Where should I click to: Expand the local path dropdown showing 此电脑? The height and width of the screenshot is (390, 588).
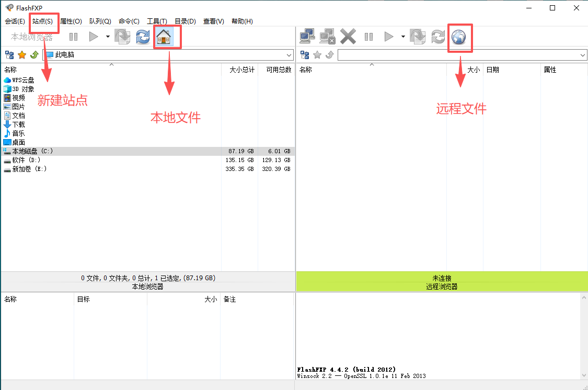coord(289,55)
